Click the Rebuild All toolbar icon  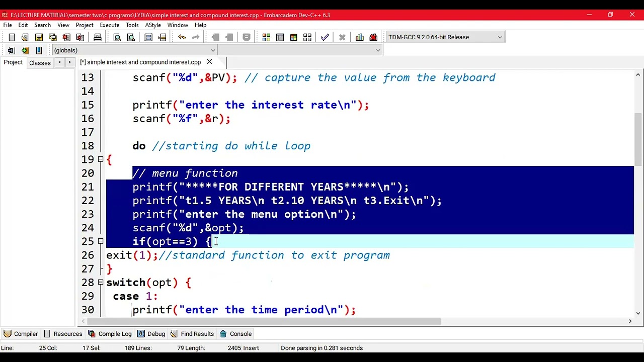click(307, 37)
